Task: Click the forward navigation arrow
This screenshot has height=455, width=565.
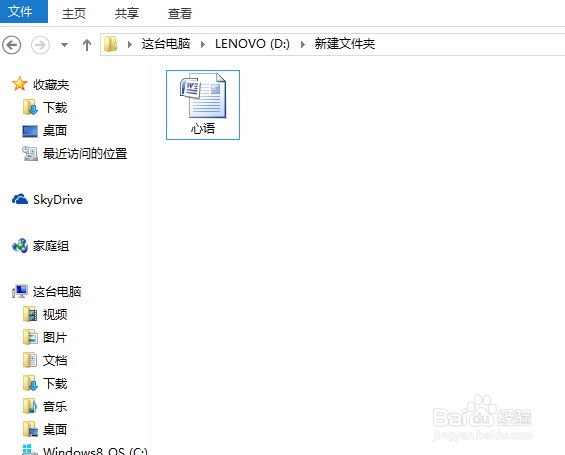Action: pos(40,45)
